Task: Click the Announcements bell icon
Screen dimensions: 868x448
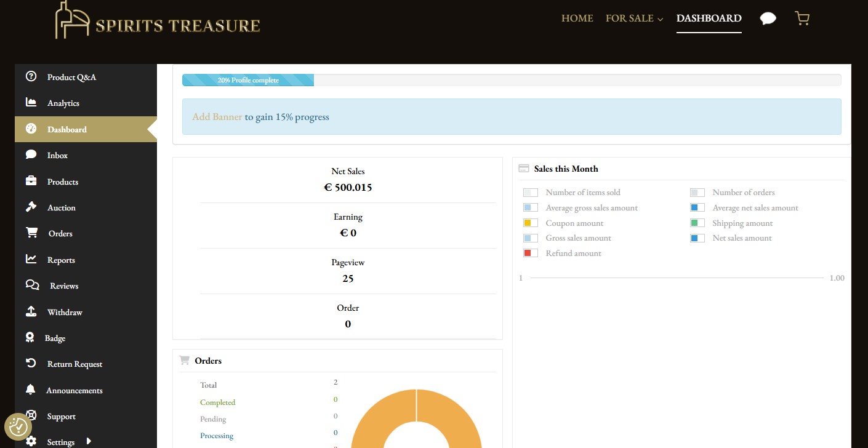Action: click(31, 390)
